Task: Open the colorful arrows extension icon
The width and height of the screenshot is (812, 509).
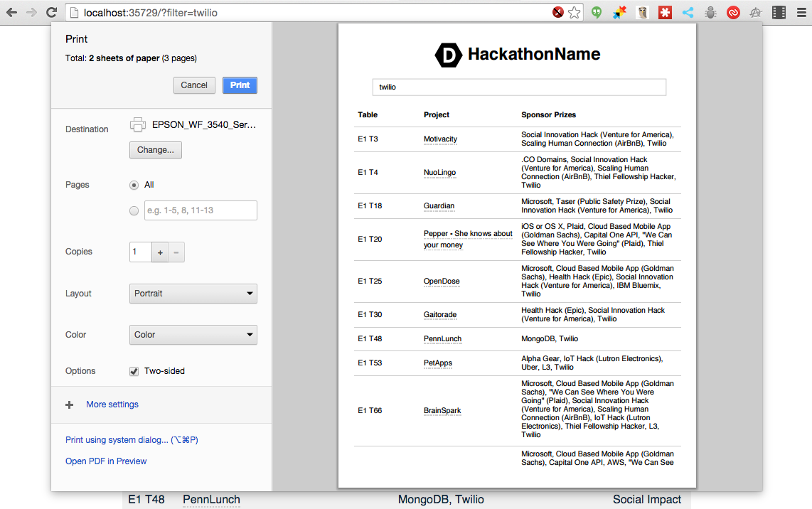Action: click(x=619, y=12)
